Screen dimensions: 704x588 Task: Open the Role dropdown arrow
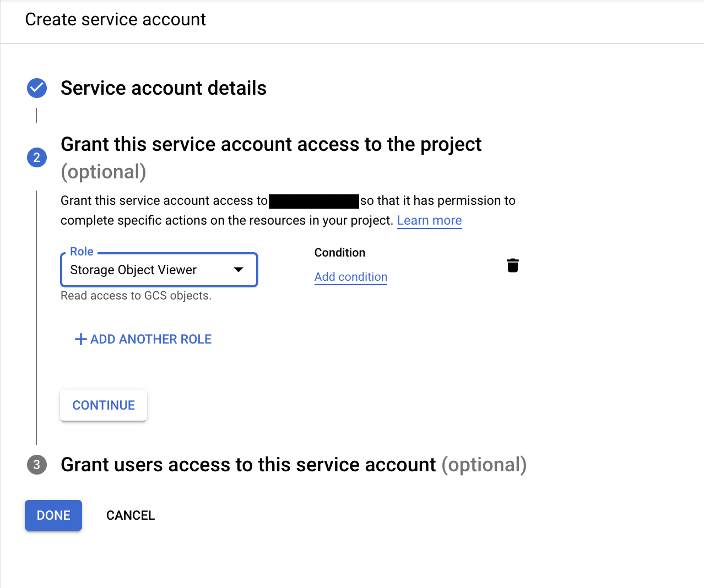(239, 270)
